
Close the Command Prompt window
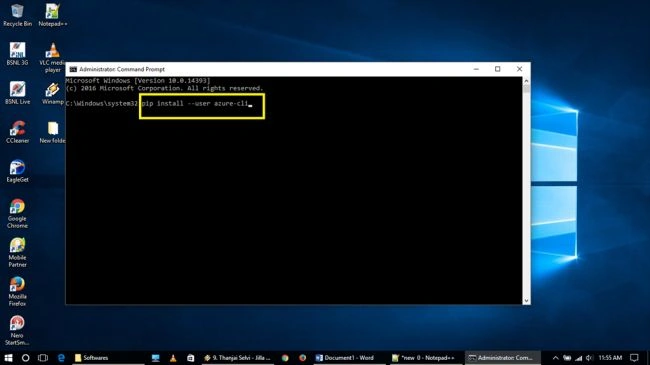pyautogui.click(x=519, y=69)
